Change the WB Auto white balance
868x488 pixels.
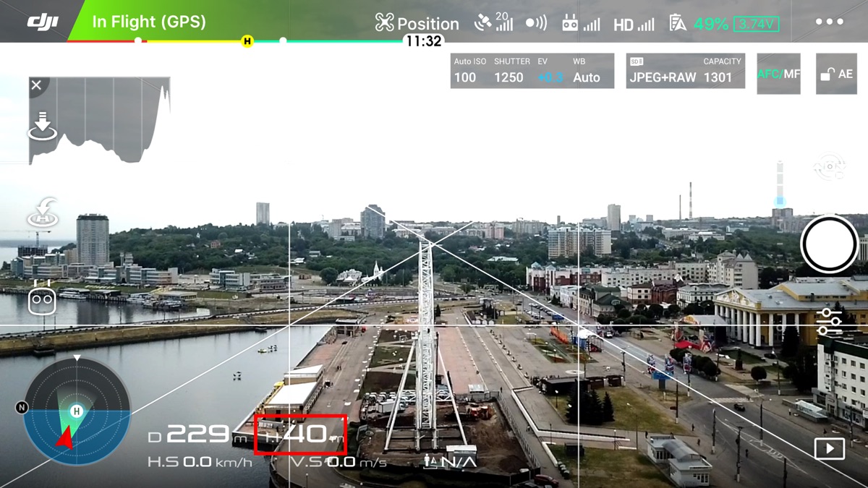pyautogui.click(x=587, y=71)
